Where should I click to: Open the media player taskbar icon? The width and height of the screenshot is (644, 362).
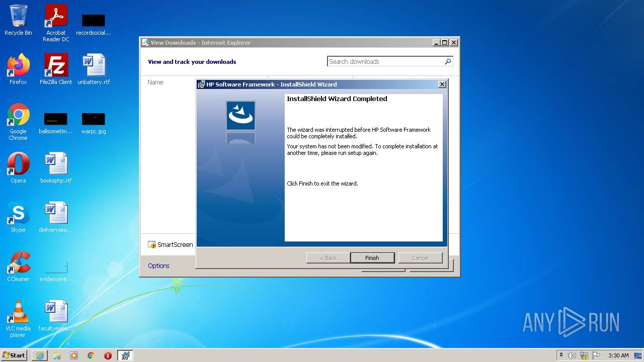click(74, 355)
